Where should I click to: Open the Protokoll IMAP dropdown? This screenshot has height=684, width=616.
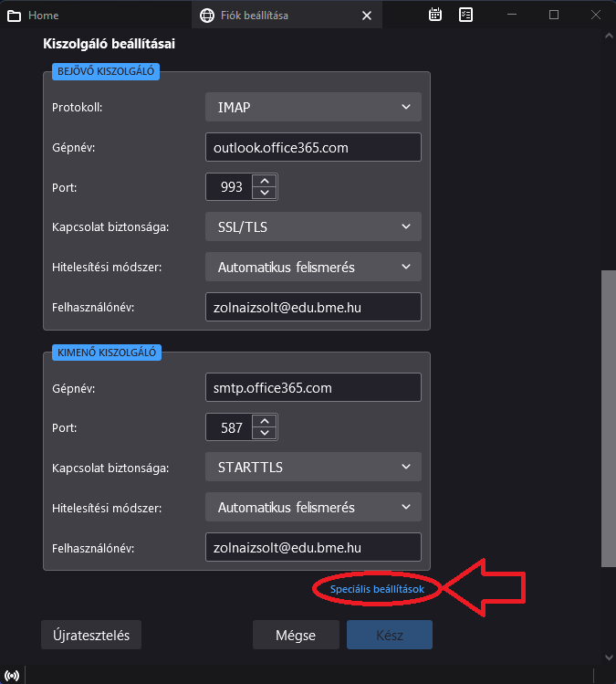click(313, 107)
